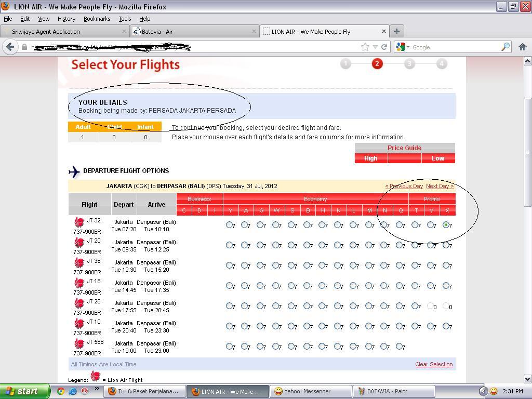Click the Help menu

coord(145,19)
